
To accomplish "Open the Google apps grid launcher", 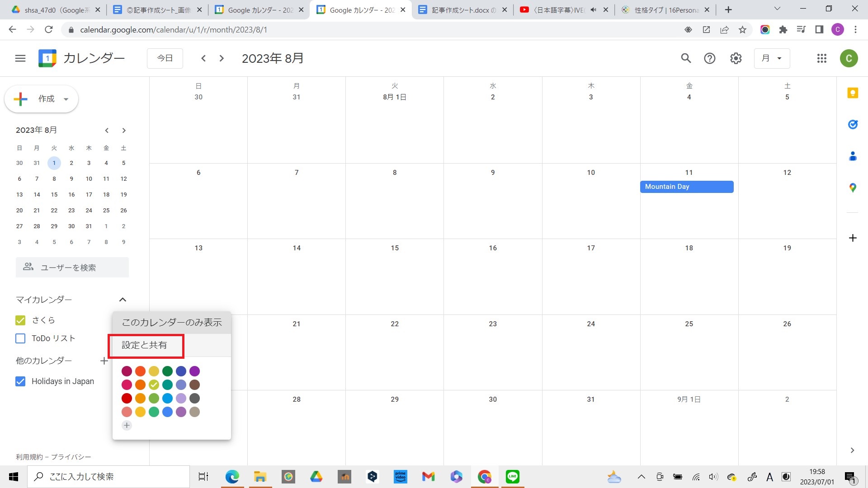I will [821, 58].
